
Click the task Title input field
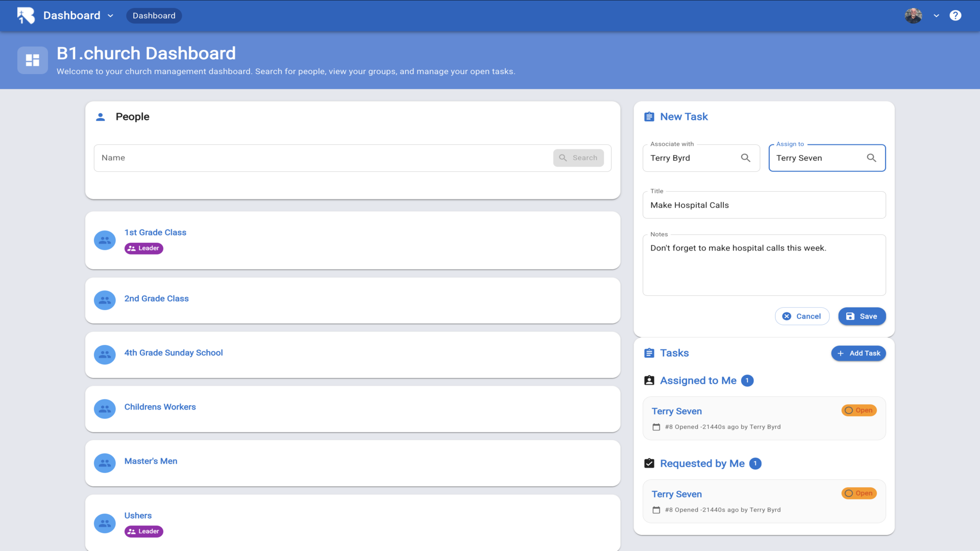point(764,205)
